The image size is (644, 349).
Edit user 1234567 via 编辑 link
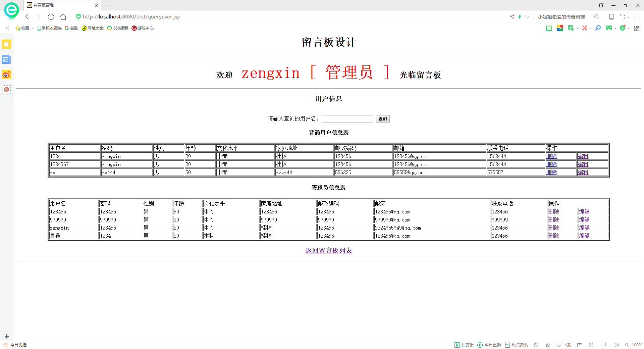click(x=583, y=164)
